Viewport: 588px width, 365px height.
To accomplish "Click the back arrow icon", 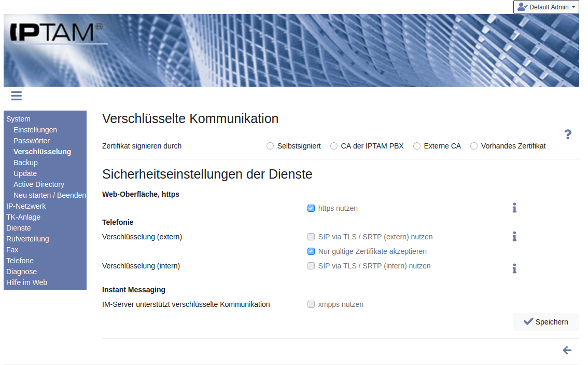I will pos(567,350).
